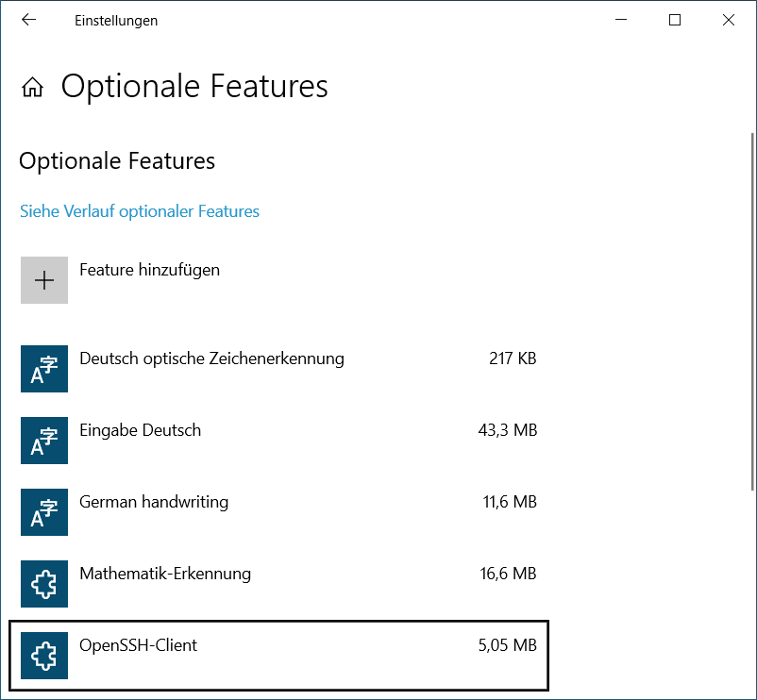Click the German handwriting language icon
The width and height of the screenshot is (757, 700).
tap(44, 512)
